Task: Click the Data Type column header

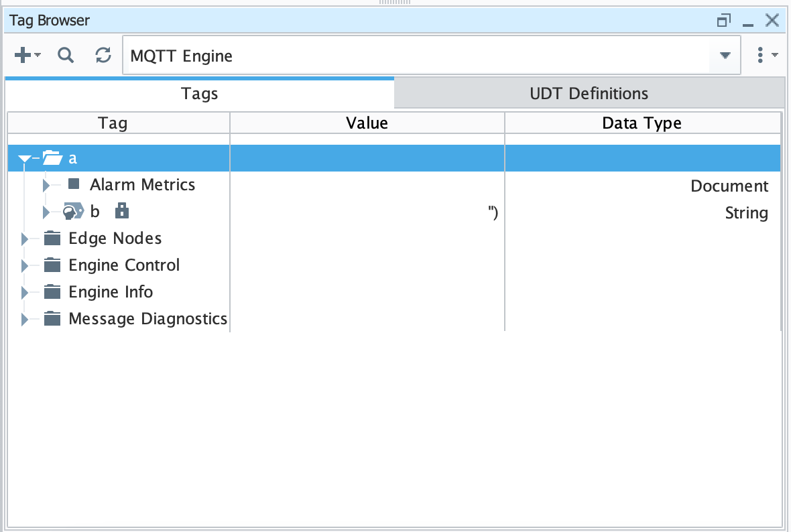Action: click(x=642, y=123)
